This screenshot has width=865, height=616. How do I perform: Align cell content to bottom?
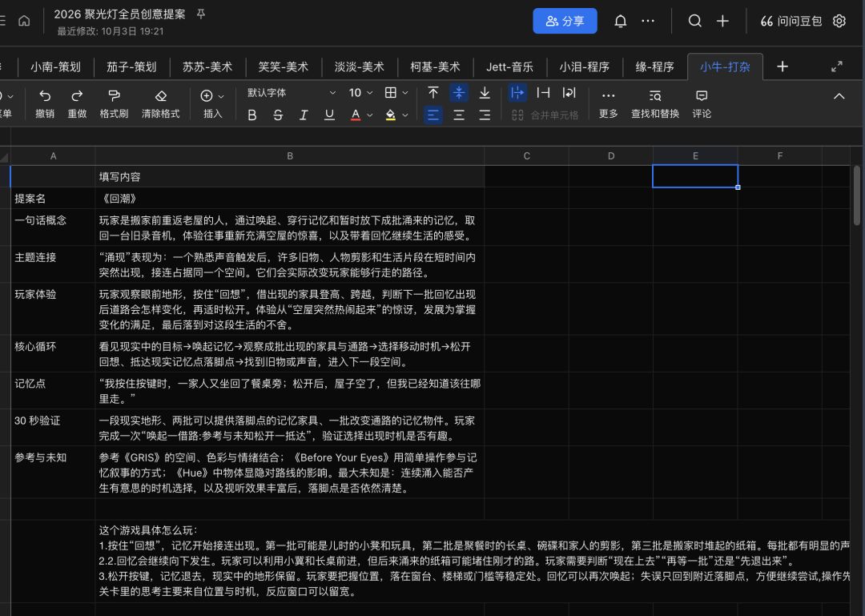pos(485,93)
